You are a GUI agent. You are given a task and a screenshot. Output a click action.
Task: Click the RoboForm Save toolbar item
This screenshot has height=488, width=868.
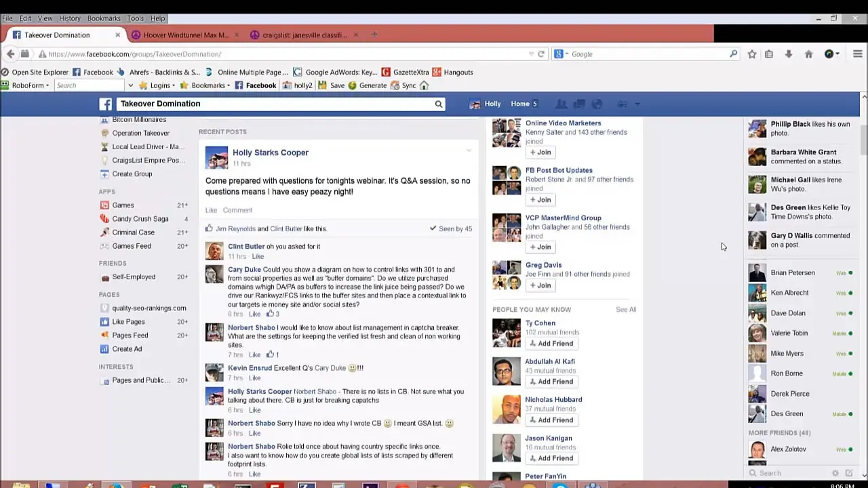point(332,85)
